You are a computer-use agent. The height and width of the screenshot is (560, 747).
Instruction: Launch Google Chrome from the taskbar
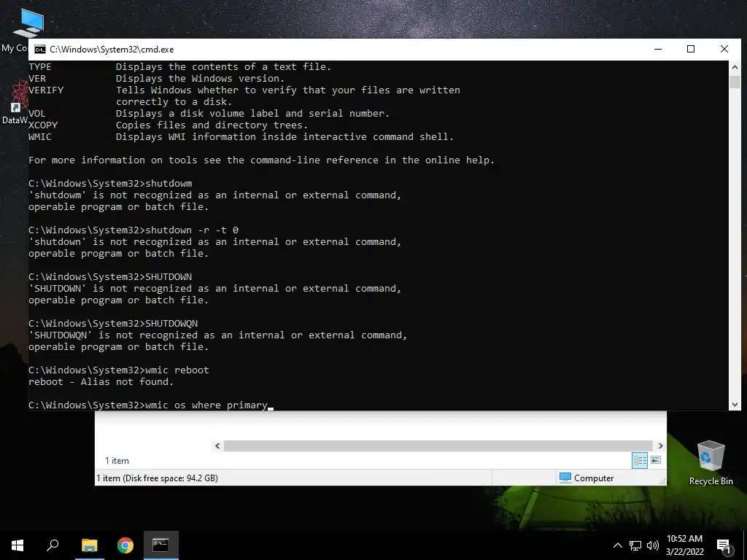(125, 545)
